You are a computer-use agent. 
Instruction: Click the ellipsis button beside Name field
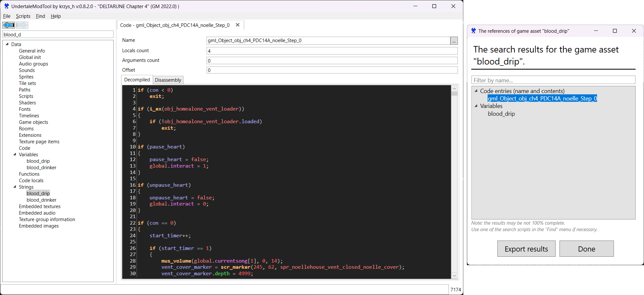454,41
